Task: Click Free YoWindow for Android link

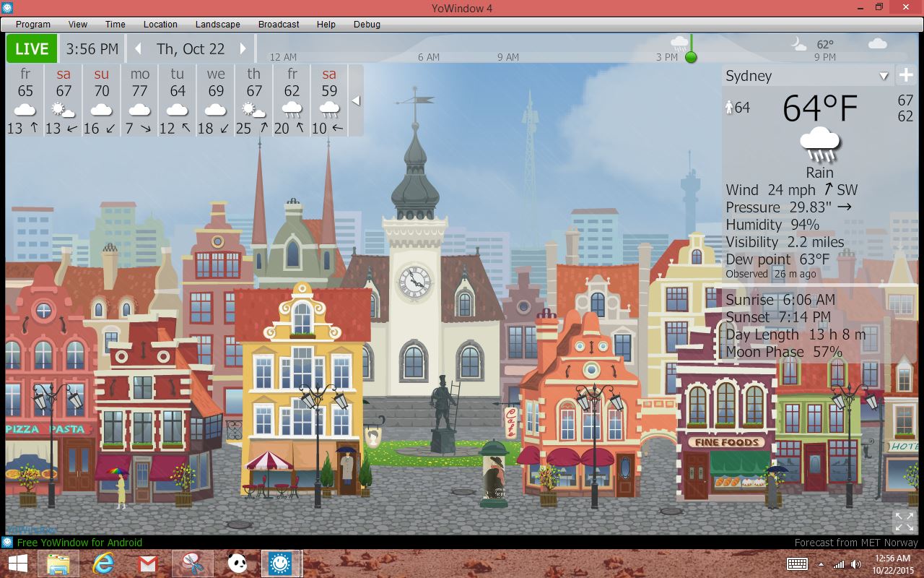Action: (79, 543)
